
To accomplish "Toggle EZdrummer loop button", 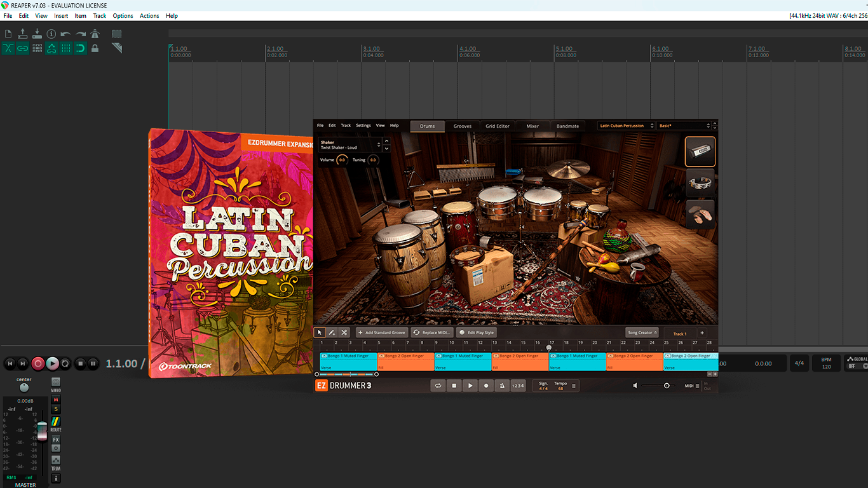I will coord(438,386).
